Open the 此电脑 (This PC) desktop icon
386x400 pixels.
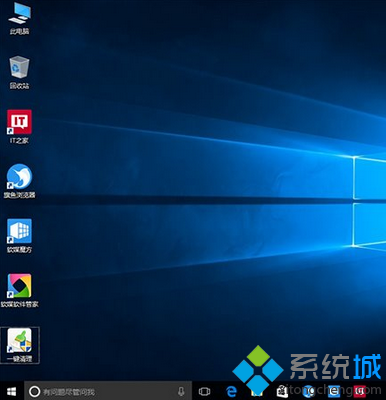19,18
